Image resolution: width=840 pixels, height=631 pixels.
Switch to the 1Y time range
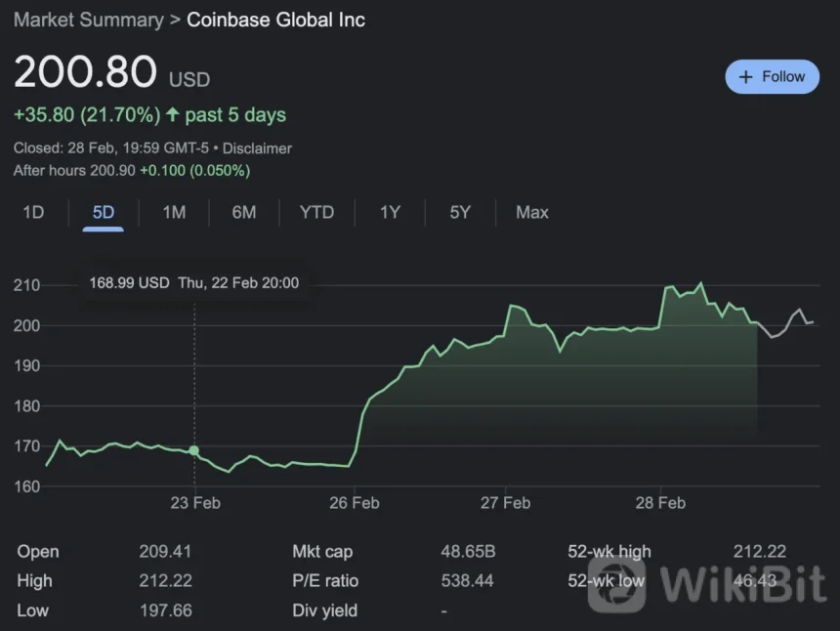coord(390,212)
